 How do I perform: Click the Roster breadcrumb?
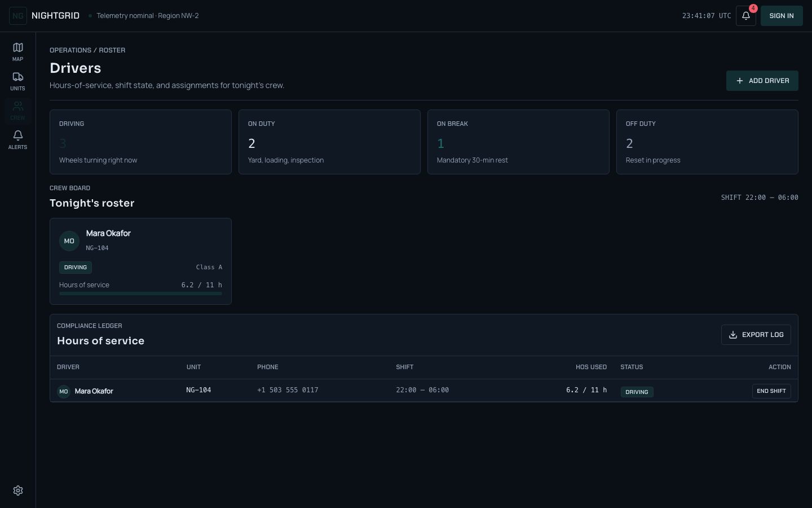coord(112,50)
